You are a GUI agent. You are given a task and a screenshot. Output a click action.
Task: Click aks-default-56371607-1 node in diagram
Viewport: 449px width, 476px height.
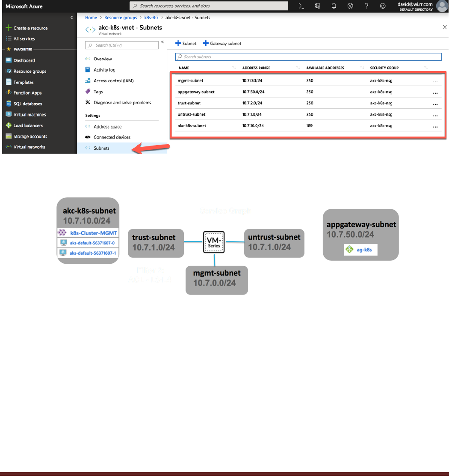tap(88, 253)
